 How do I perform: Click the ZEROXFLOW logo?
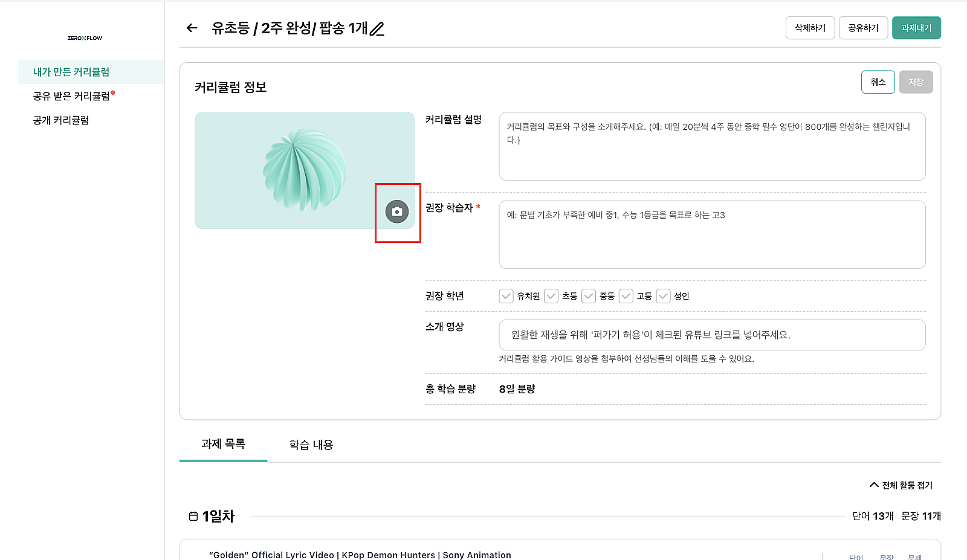83,37
